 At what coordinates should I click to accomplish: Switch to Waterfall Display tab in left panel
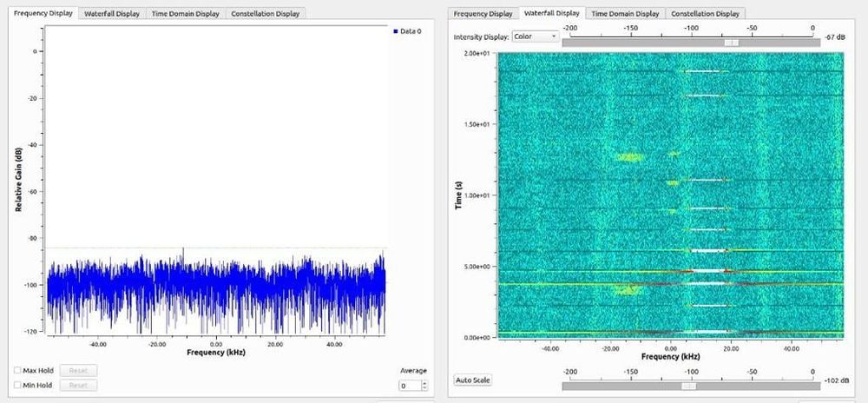(x=113, y=14)
